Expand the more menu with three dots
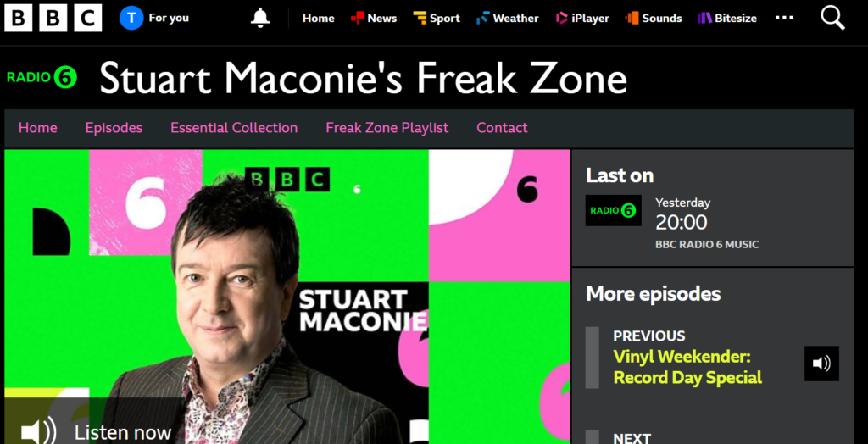 [x=784, y=19]
